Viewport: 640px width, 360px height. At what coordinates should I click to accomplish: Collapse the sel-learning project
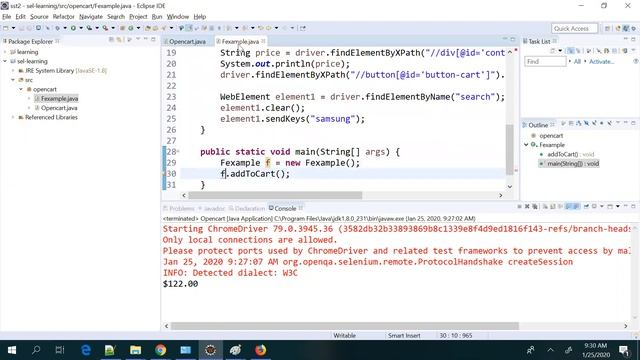click(5, 61)
